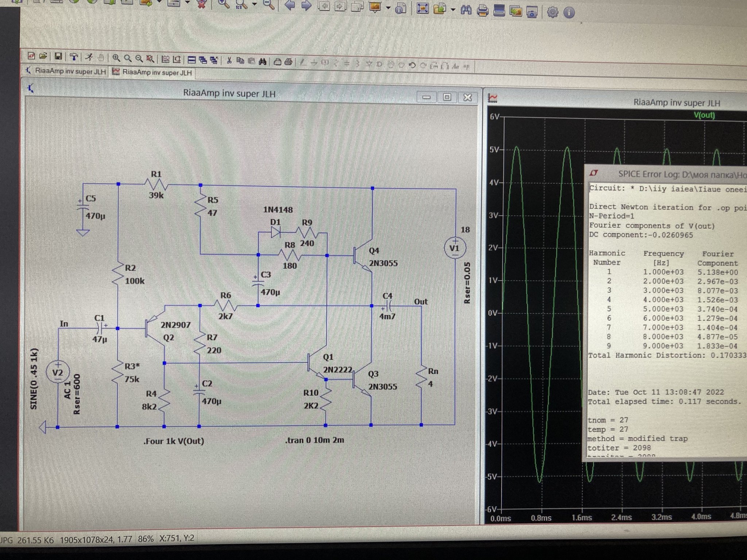
Task: Open dropdown arrow beside the folder-image icon
Action: coord(453,9)
